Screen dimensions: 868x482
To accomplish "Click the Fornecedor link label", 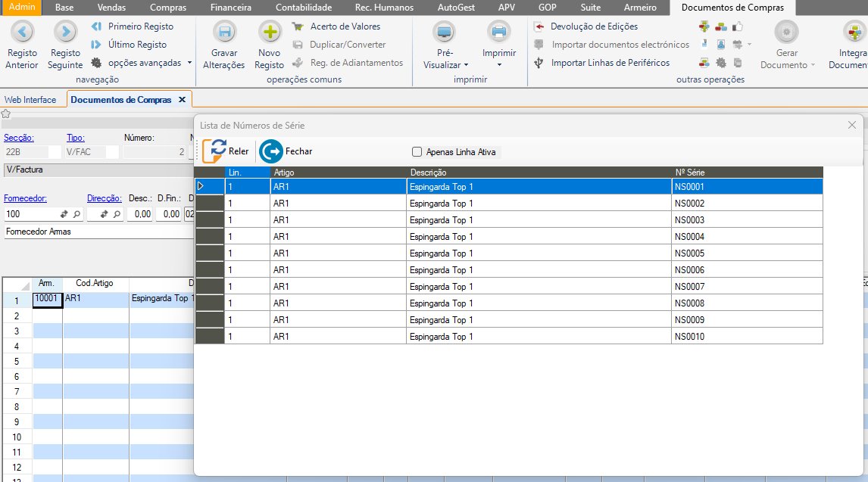I will [25, 198].
